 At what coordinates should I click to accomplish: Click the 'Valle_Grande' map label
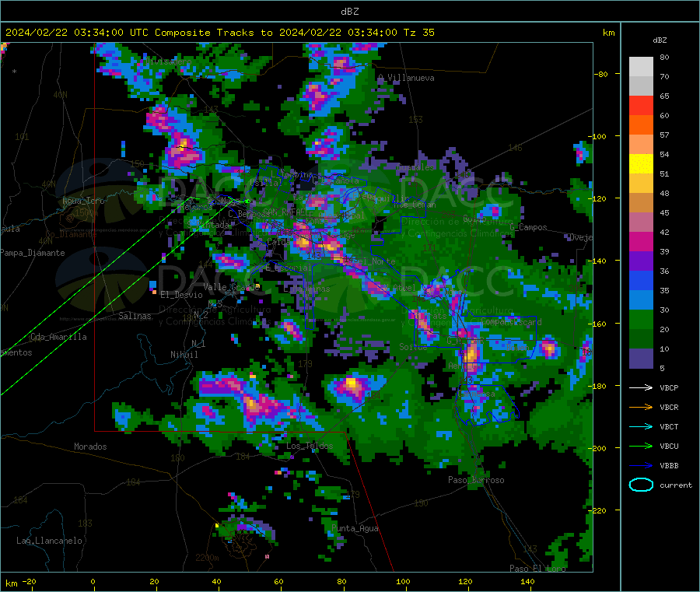pyautogui.click(x=231, y=286)
